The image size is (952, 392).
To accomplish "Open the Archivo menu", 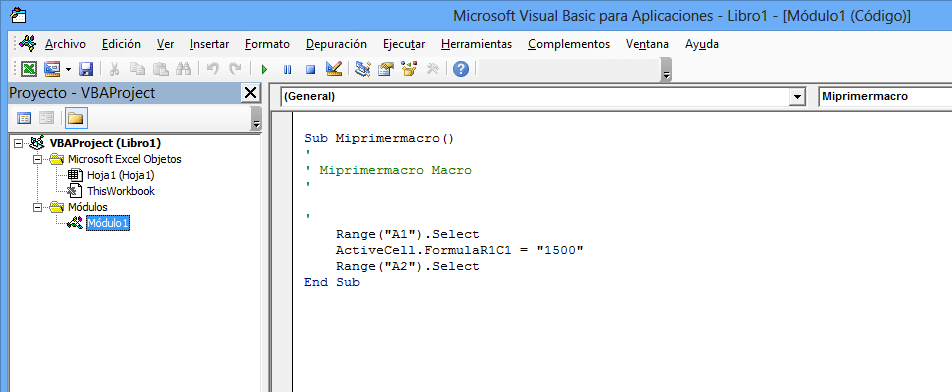I will 66,44.
